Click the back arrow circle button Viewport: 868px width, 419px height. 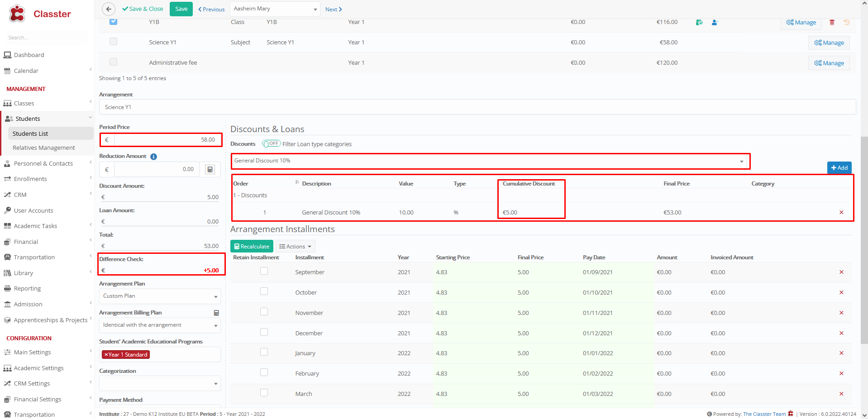point(109,9)
